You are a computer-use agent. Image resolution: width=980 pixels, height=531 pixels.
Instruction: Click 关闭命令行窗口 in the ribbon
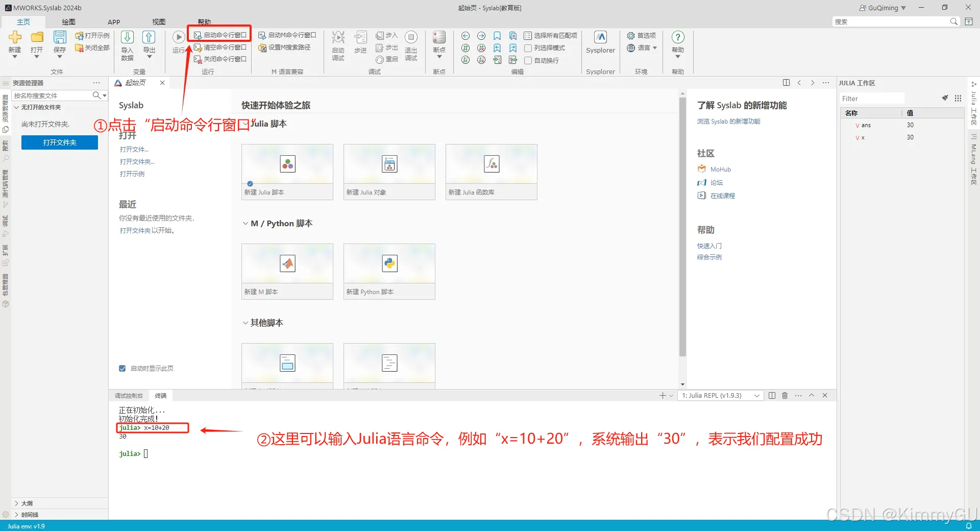pos(220,59)
